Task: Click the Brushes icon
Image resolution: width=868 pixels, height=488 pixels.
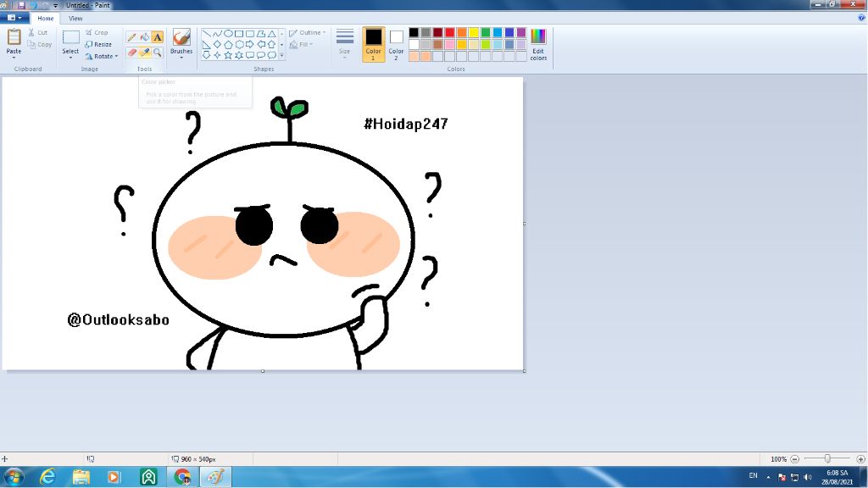Action: point(181,37)
